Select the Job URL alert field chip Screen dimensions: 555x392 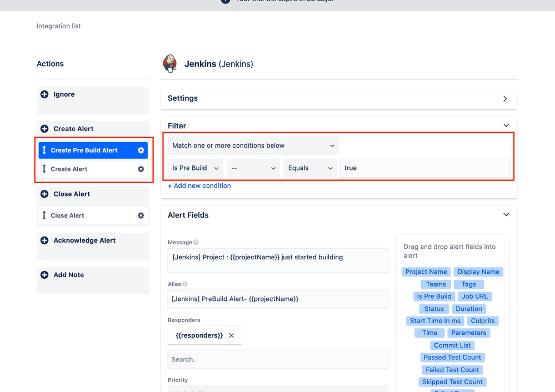[x=474, y=296]
